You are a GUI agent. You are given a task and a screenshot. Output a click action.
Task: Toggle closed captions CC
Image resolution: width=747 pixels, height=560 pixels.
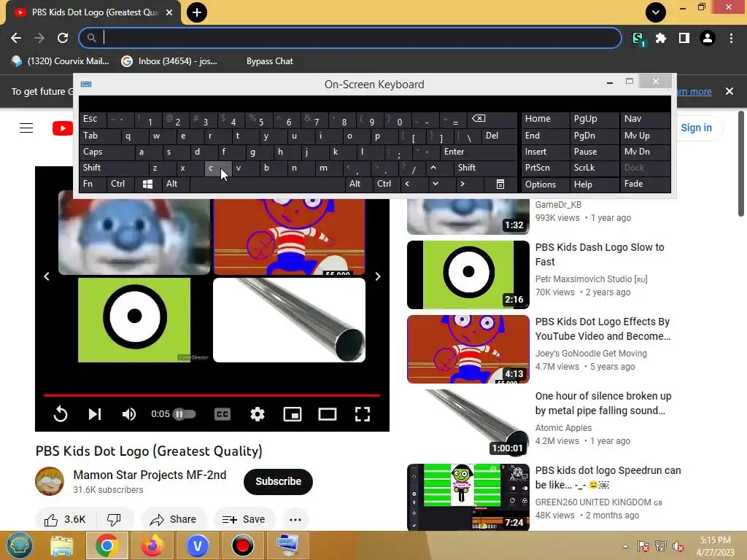tap(222, 414)
